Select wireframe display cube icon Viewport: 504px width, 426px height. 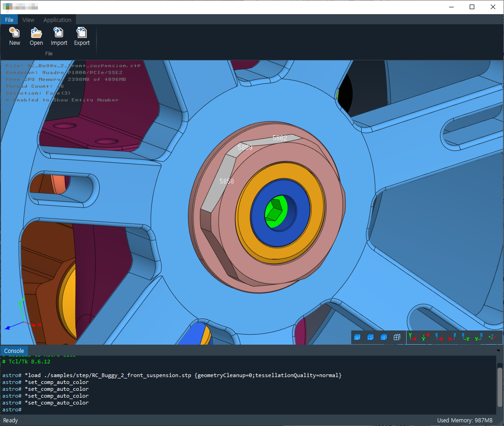(397, 337)
